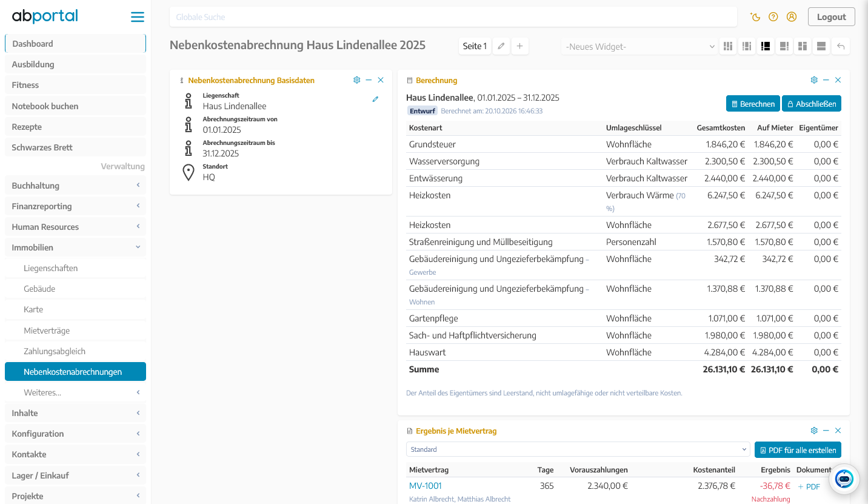Click the undo arrow in the dashboard toolbar

coord(841,46)
